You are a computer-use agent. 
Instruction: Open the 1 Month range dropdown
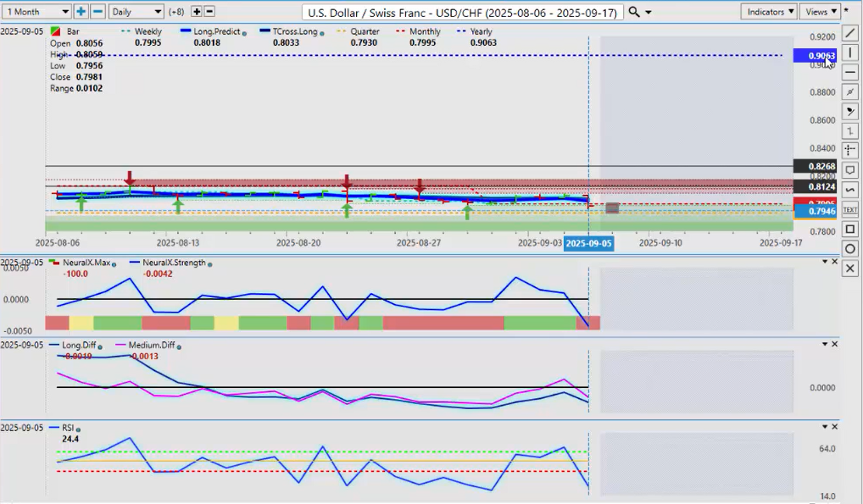[38, 12]
